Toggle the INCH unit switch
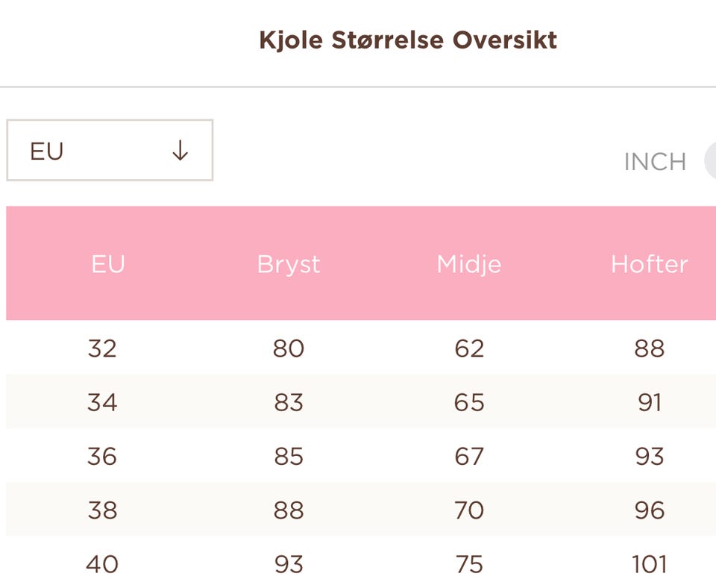The image size is (716, 588). point(710,161)
